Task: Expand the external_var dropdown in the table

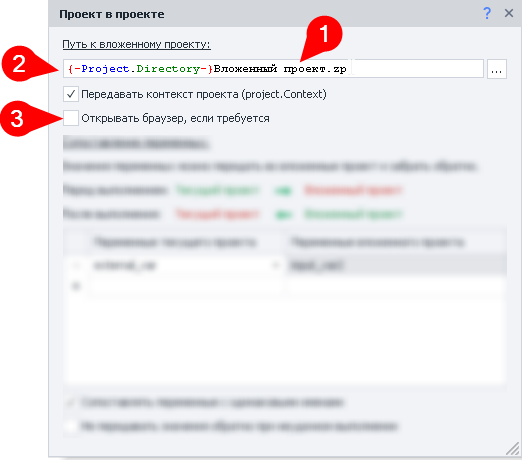Action: click(275, 265)
